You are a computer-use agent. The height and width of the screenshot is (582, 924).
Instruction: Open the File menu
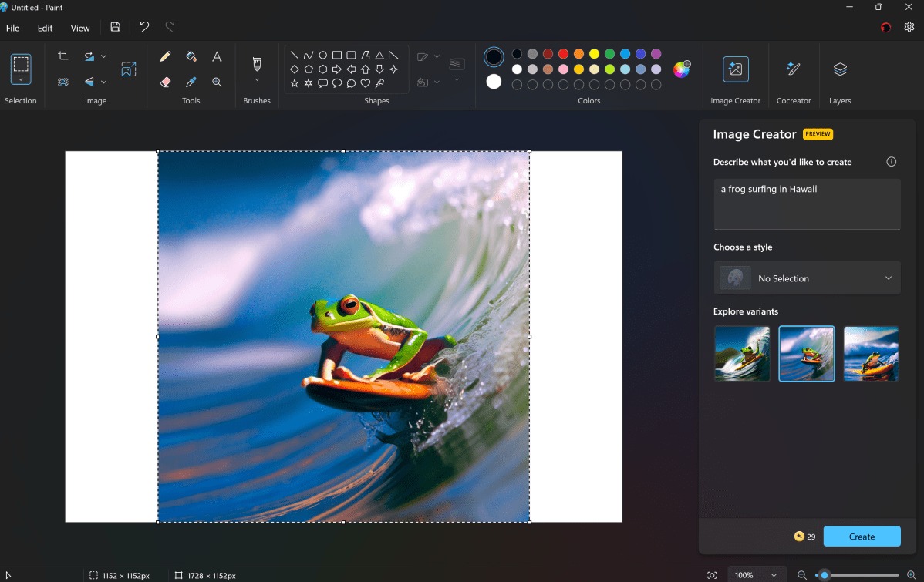point(12,28)
